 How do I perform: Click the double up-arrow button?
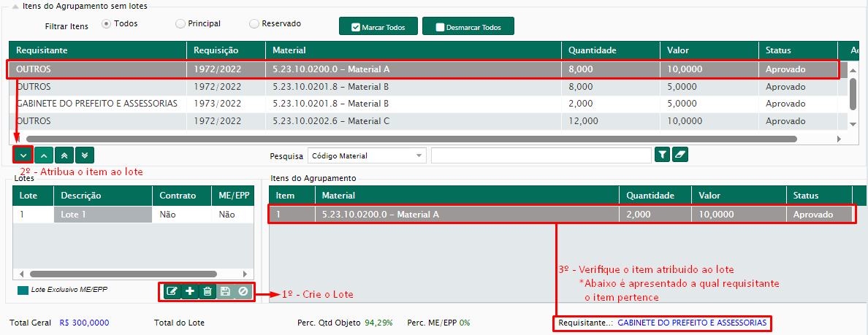pos(64,155)
